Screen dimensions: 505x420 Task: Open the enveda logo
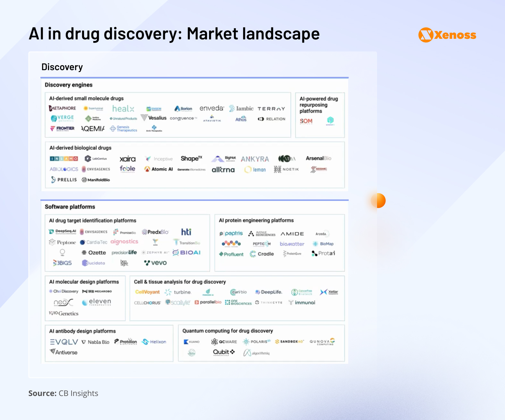point(212,108)
